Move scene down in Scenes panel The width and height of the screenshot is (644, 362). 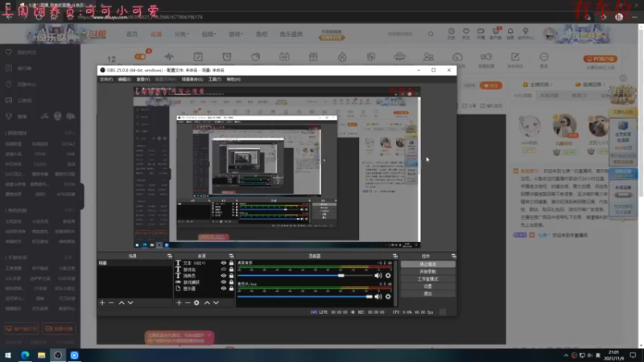click(x=130, y=303)
